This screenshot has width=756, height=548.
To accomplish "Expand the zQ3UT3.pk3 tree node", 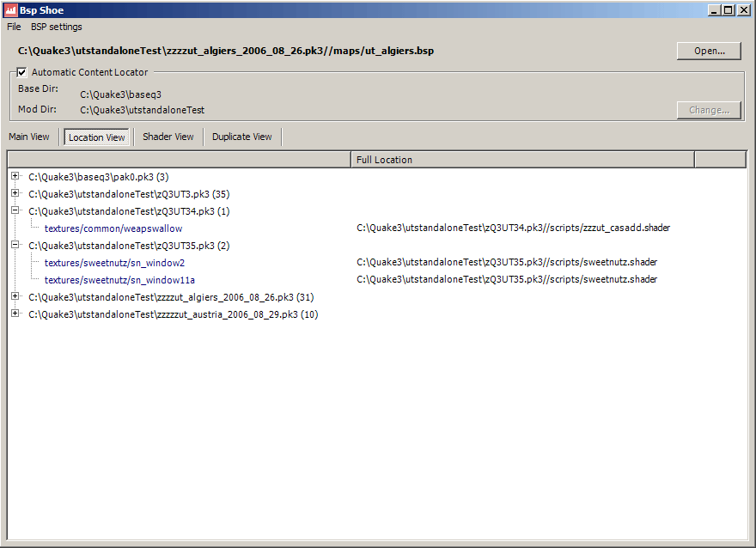I will pos(15,193).
